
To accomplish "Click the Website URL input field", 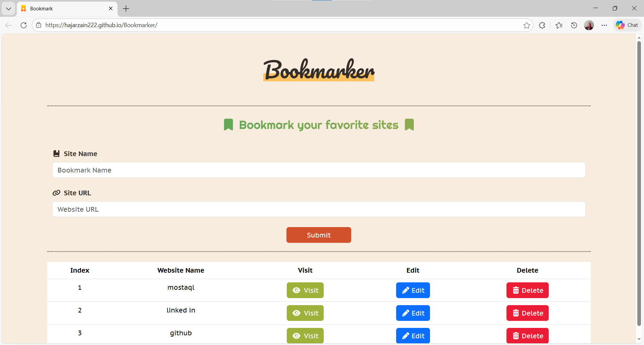I will coord(319,209).
